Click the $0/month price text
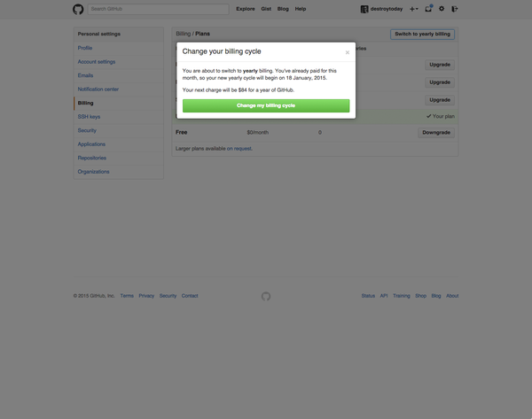 [257, 132]
